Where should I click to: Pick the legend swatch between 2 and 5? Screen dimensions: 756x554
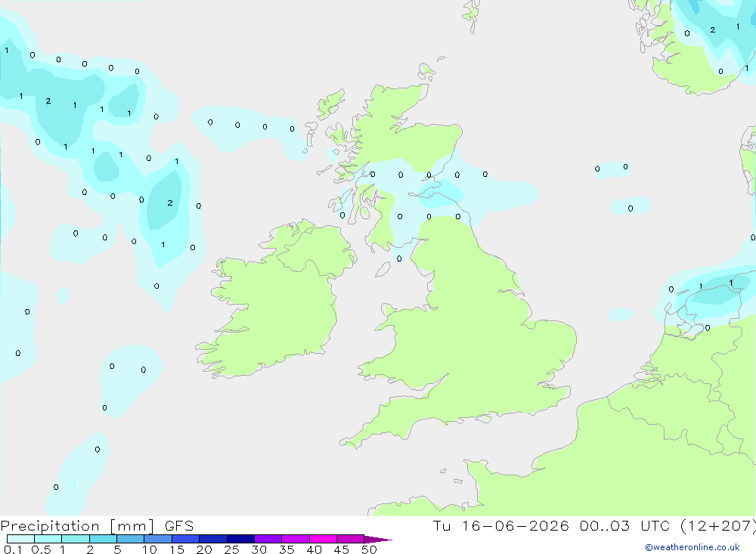[103, 539]
